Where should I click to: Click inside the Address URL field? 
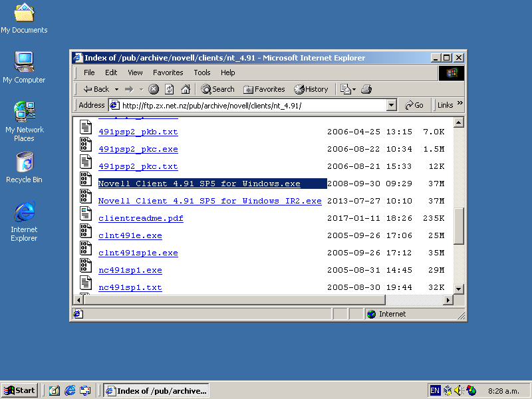click(253, 105)
